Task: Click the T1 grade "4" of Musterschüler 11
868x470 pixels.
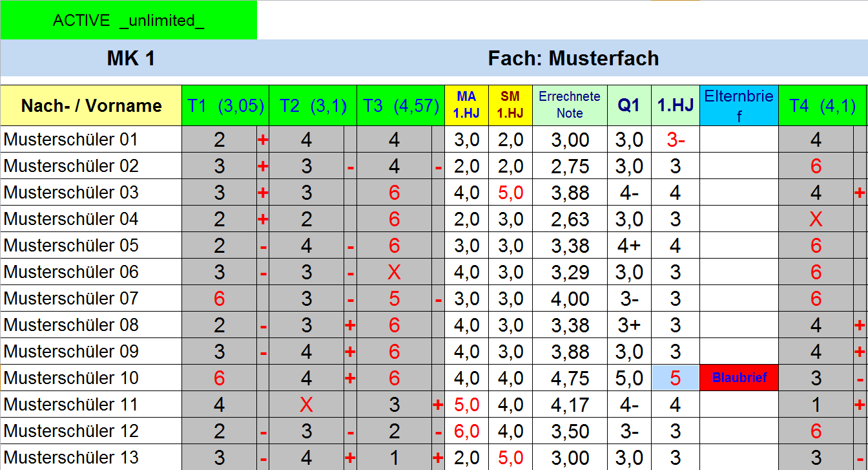Action: [x=220, y=405]
